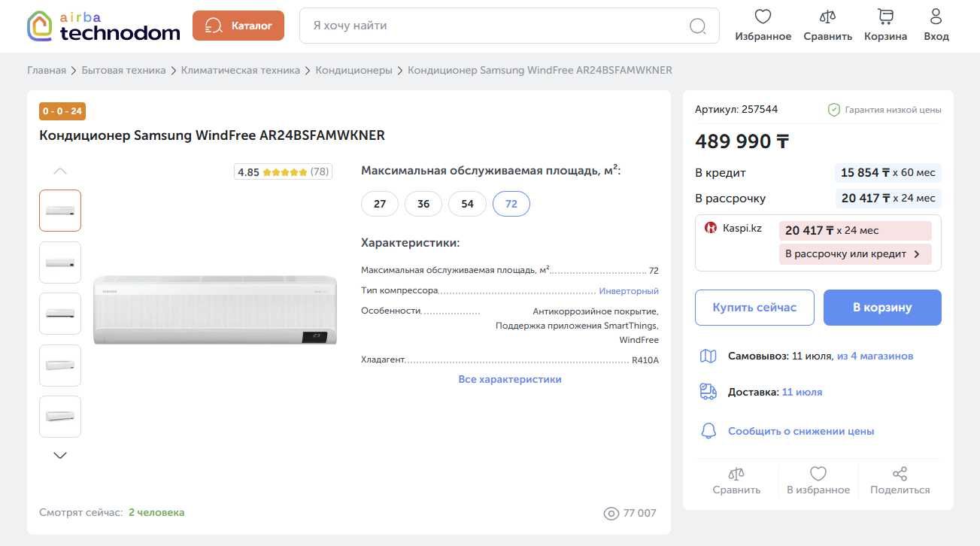
Task: Click the Артикул: 257544 text
Action: pos(736,110)
